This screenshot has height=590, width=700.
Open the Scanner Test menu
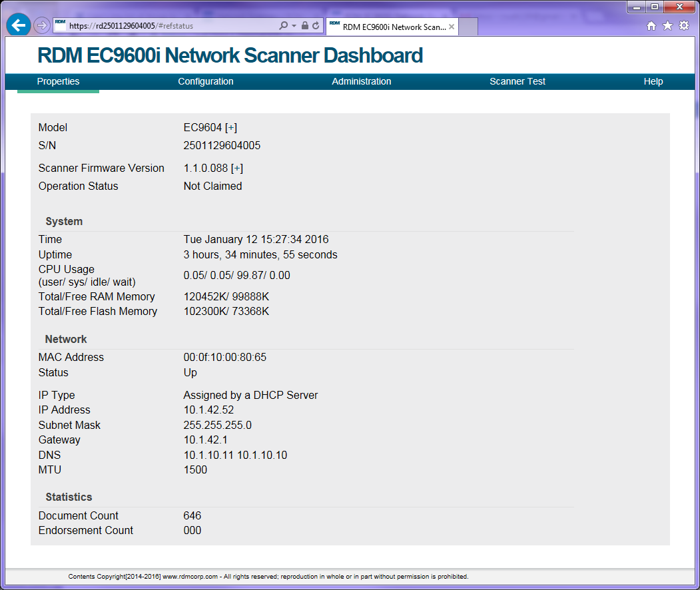tap(517, 81)
